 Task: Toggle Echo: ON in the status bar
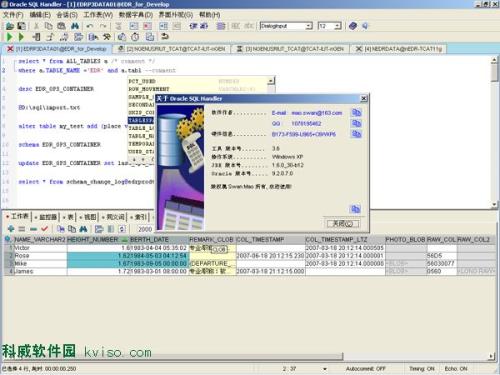(x=456, y=369)
